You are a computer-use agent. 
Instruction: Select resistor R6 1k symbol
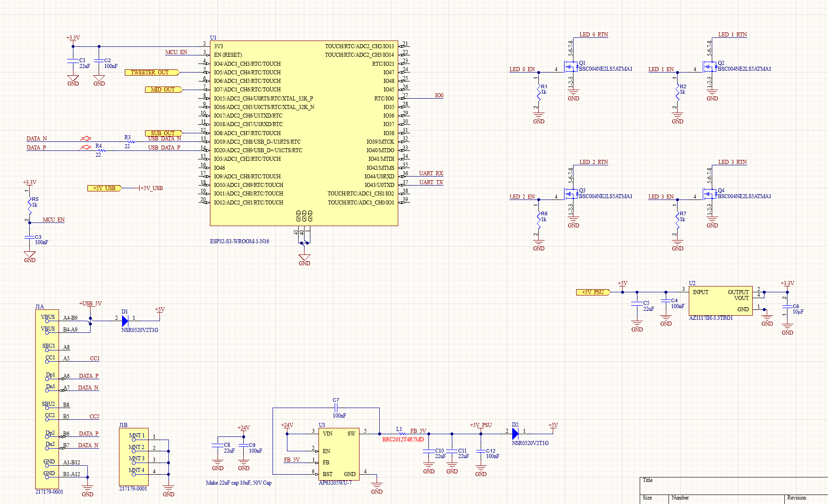539,221
